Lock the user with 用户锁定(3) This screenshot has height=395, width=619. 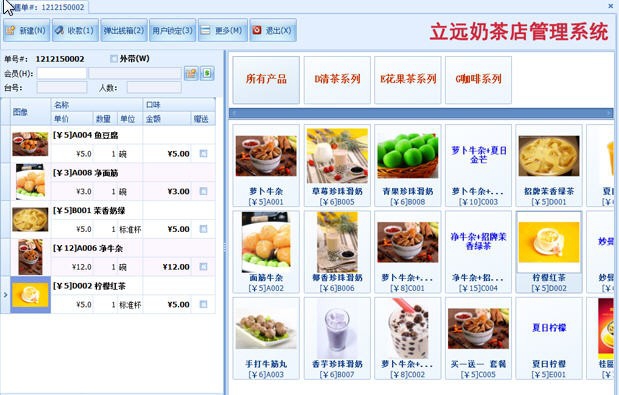(173, 30)
